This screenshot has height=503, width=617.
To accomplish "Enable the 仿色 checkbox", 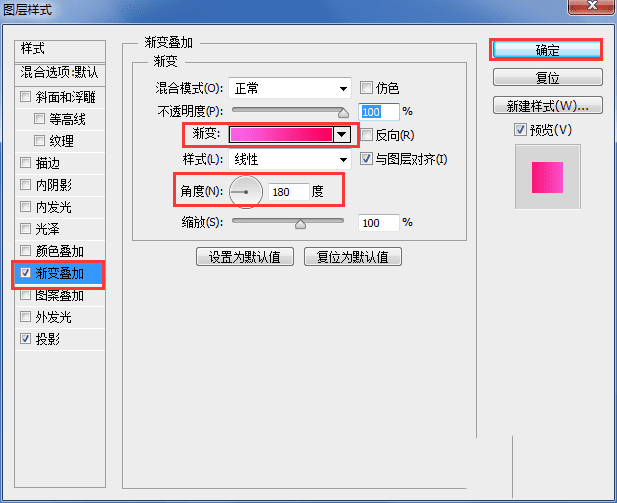I will (366, 87).
